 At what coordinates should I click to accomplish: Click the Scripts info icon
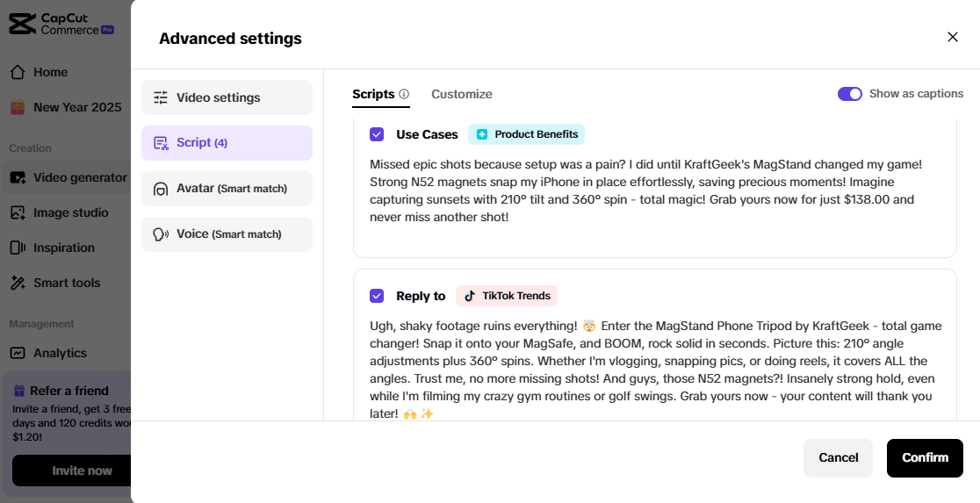pos(404,94)
